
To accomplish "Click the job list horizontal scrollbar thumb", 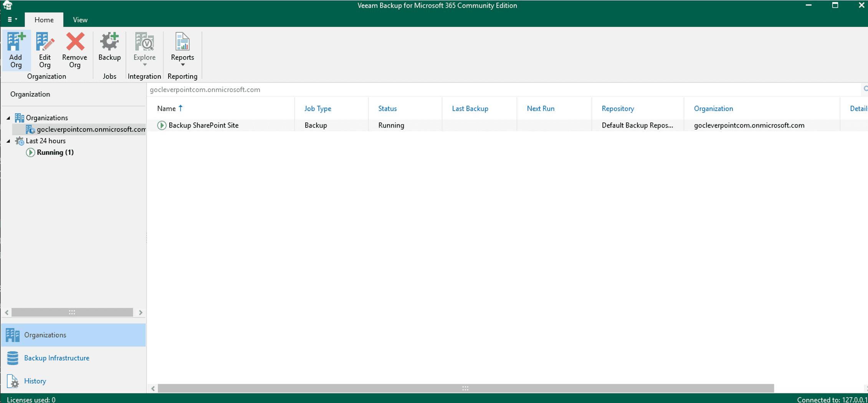I will (466, 388).
